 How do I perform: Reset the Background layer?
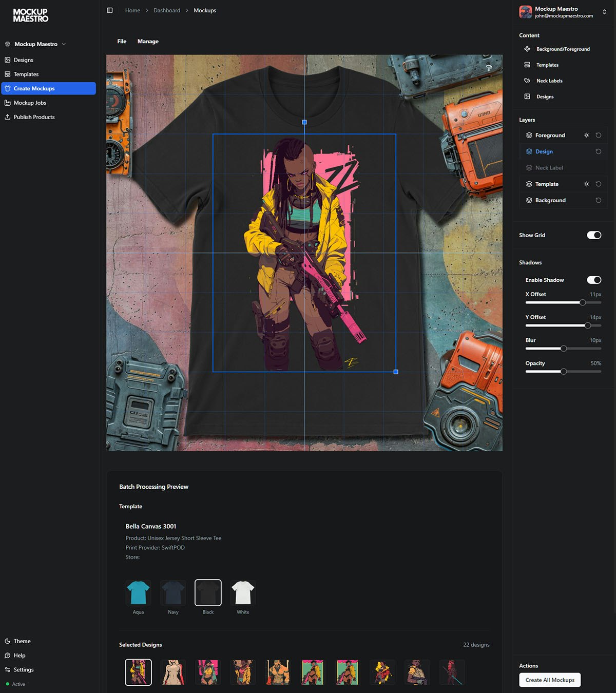pyautogui.click(x=599, y=200)
